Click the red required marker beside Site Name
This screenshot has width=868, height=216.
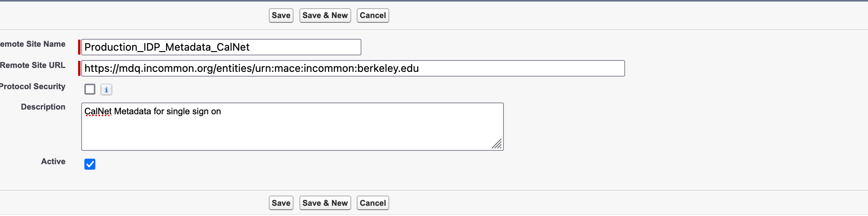79,47
